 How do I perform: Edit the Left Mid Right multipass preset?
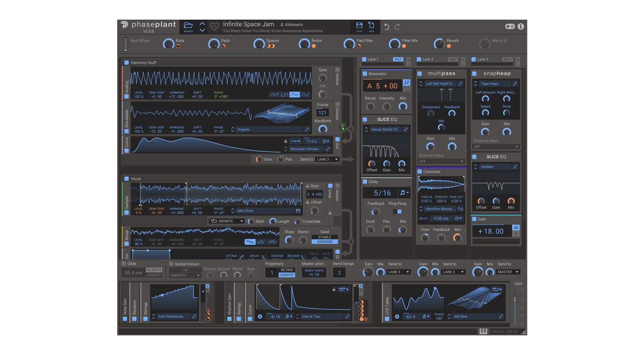pos(460,84)
